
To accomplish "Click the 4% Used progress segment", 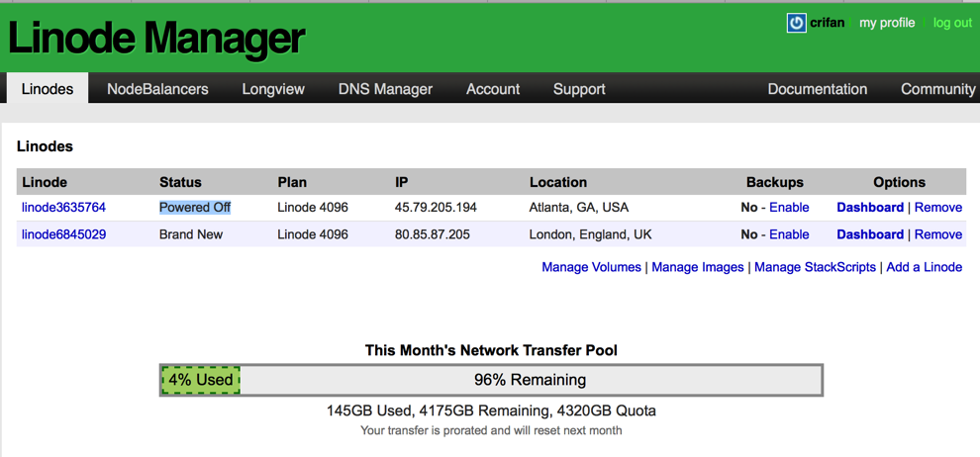I will (x=201, y=380).
